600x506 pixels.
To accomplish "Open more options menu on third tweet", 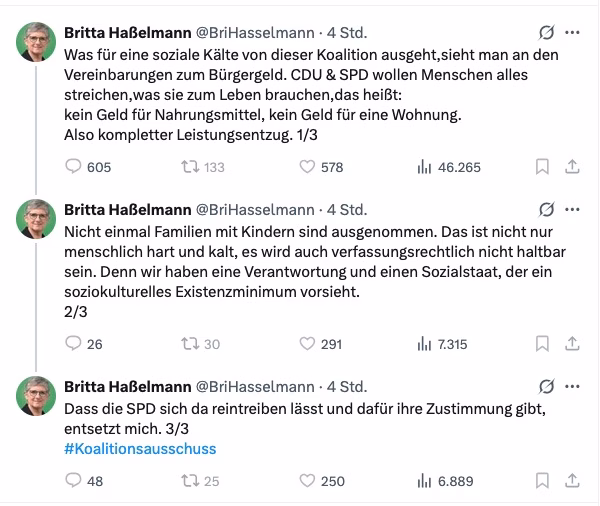I will pyautogui.click(x=572, y=384).
